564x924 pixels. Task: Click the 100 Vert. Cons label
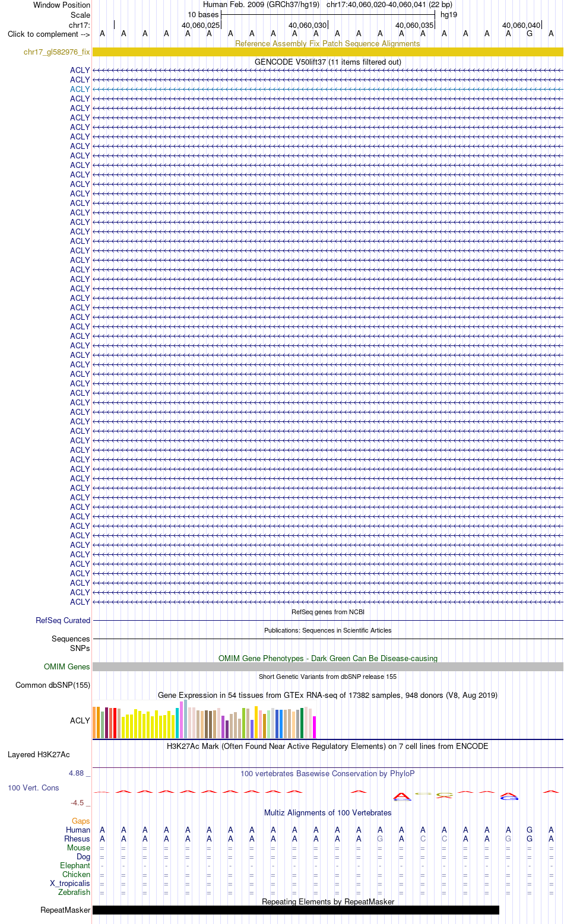tap(33, 788)
